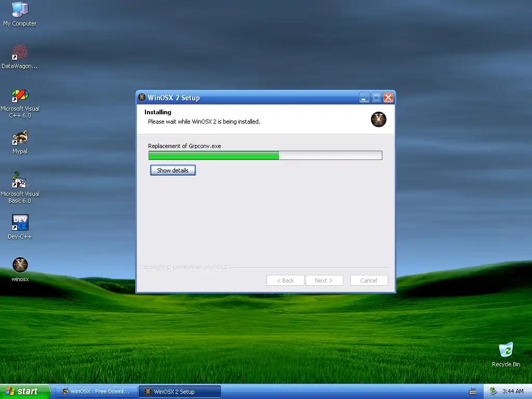Screen dimensions: 532x399
Task: Click the keyboard icon in taskbar tray
Action: pos(473,392)
